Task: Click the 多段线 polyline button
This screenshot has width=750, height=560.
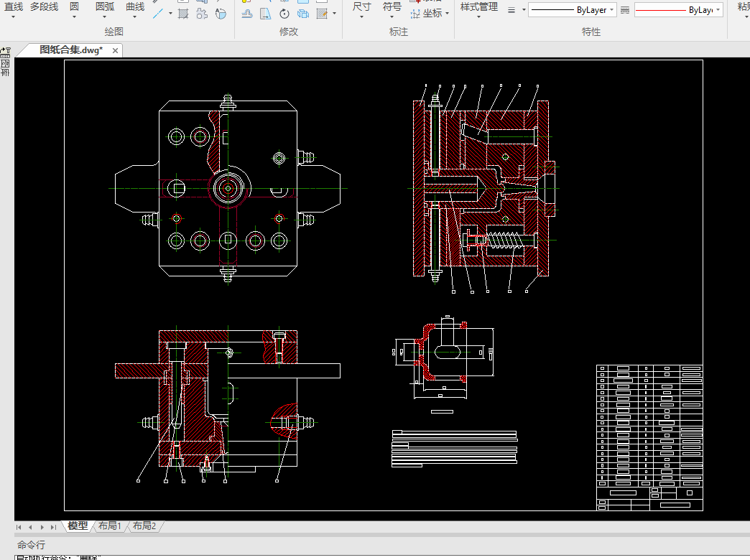Action: (44, 6)
